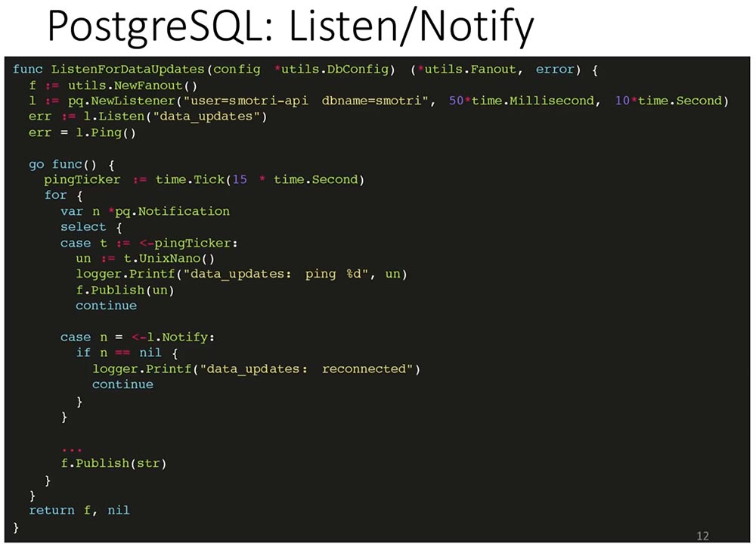Click 'case t := <-pingTicker:' line
This screenshot has width=756, height=544.
click(148, 243)
